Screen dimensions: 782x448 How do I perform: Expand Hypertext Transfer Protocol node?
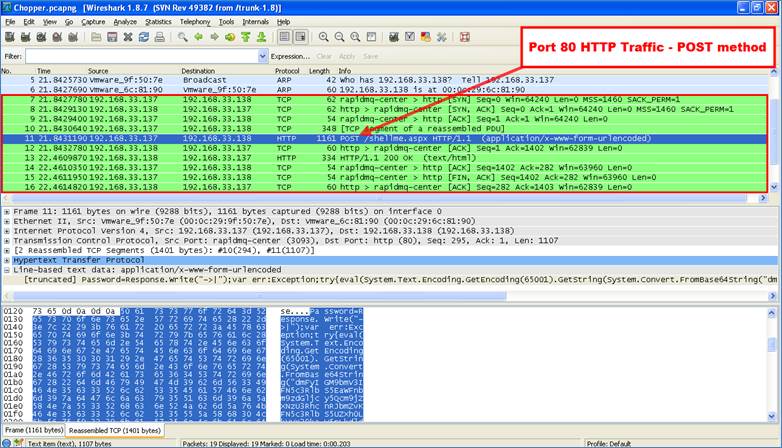click(7, 260)
